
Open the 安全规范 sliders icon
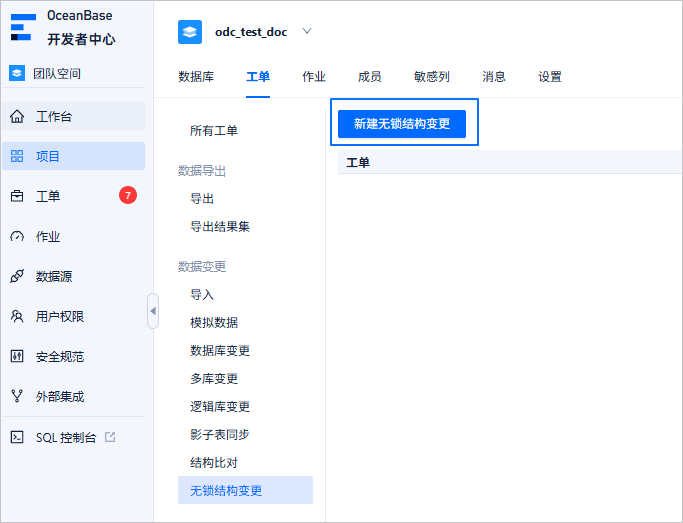click(17, 356)
